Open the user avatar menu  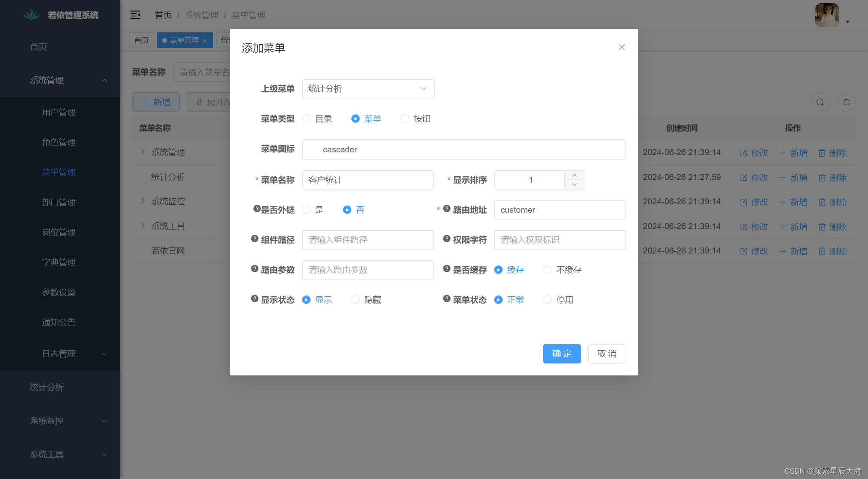click(827, 15)
